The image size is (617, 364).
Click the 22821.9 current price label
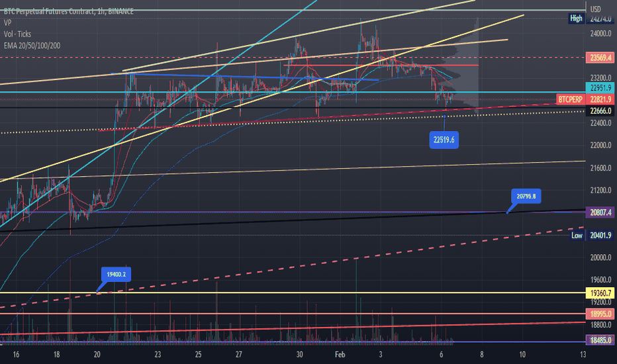point(600,99)
